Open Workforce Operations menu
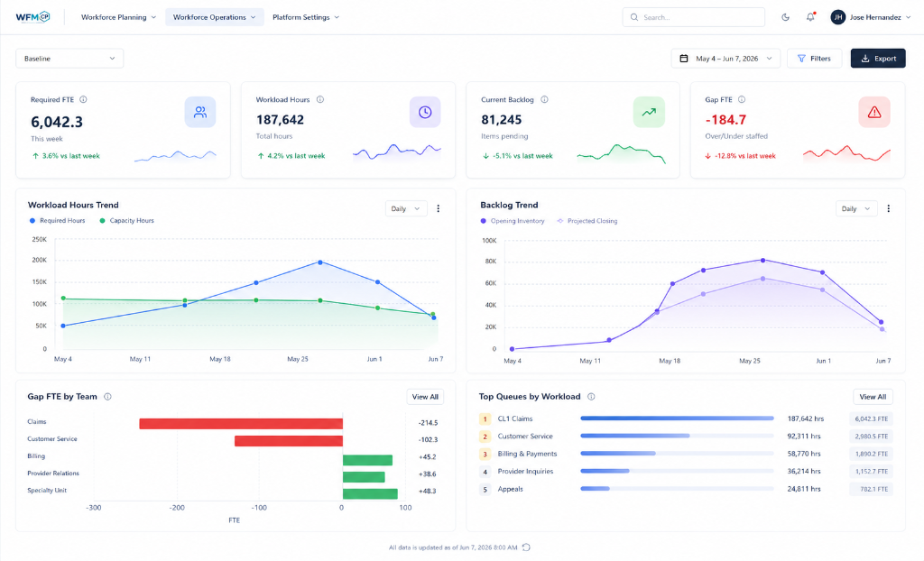 215,17
